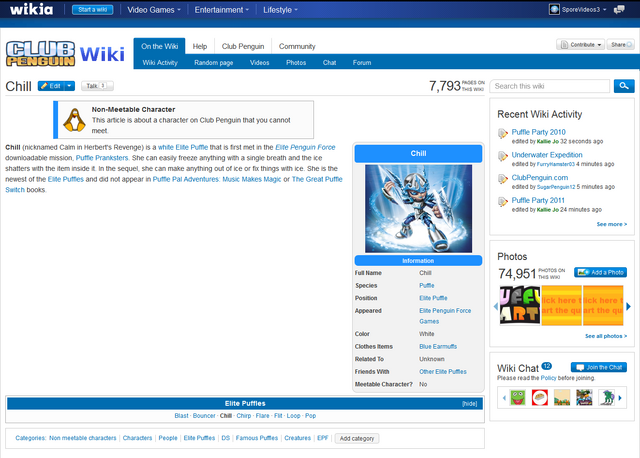Open the Photos section in nav bar
640x458 pixels.
pyautogui.click(x=296, y=62)
